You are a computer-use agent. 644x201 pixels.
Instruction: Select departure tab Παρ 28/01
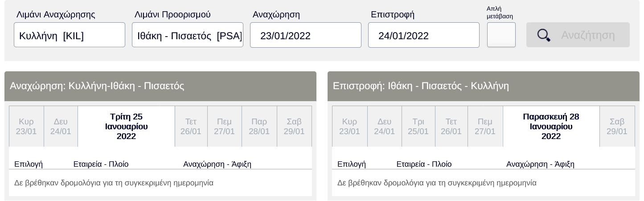tap(259, 127)
